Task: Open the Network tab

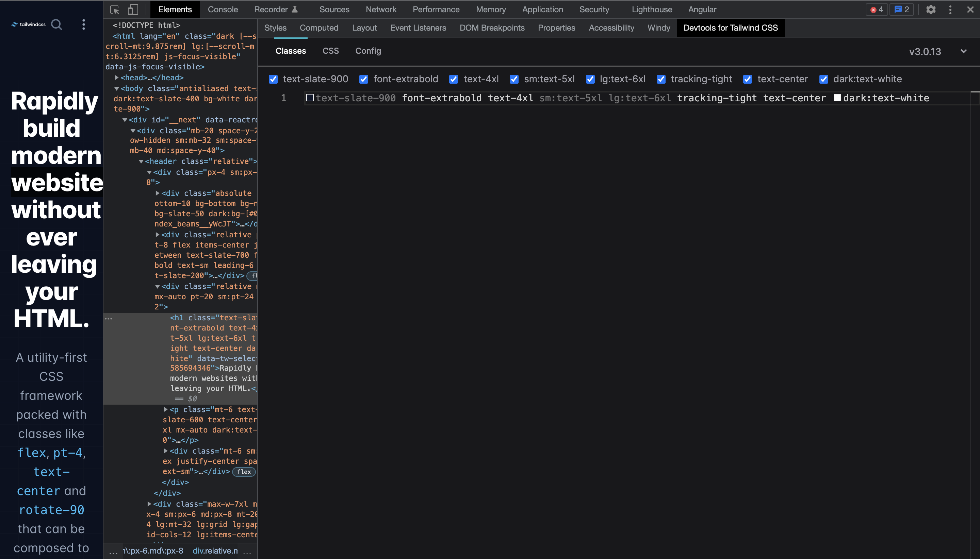Action: [381, 10]
